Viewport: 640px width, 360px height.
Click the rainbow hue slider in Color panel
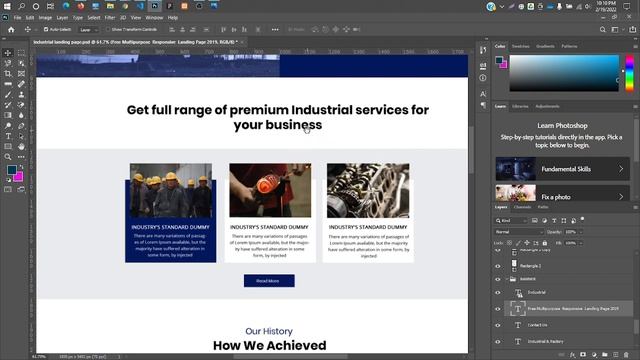click(x=630, y=73)
